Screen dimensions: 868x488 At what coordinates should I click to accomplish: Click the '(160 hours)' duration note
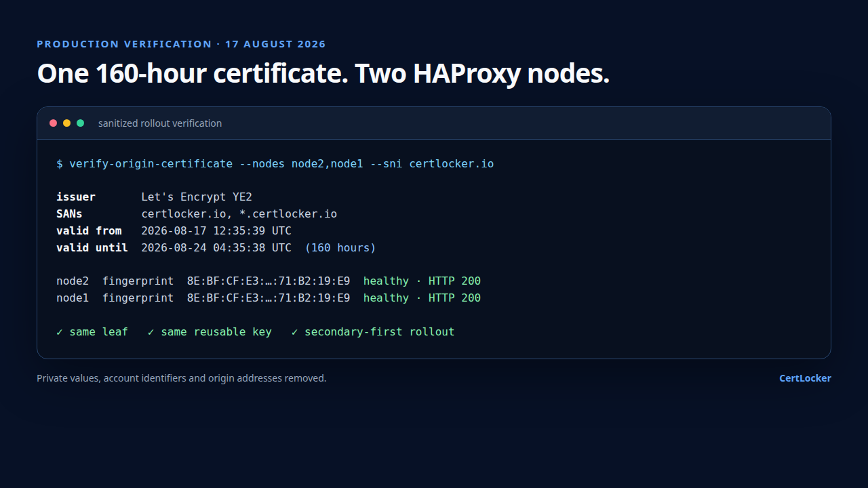coord(340,248)
